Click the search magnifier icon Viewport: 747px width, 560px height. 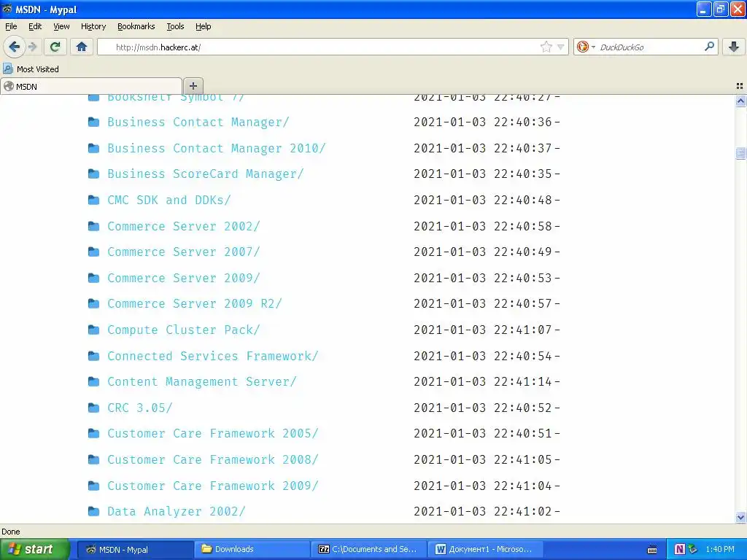click(709, 47)
